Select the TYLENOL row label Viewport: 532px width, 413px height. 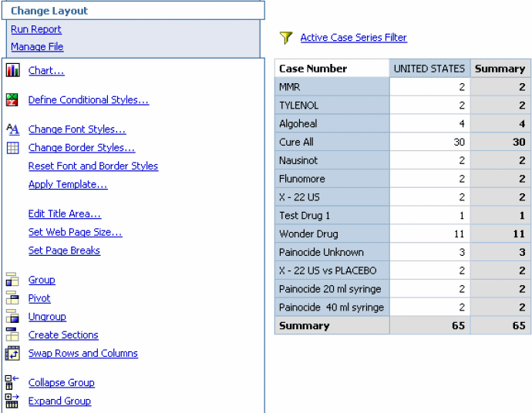332,105
